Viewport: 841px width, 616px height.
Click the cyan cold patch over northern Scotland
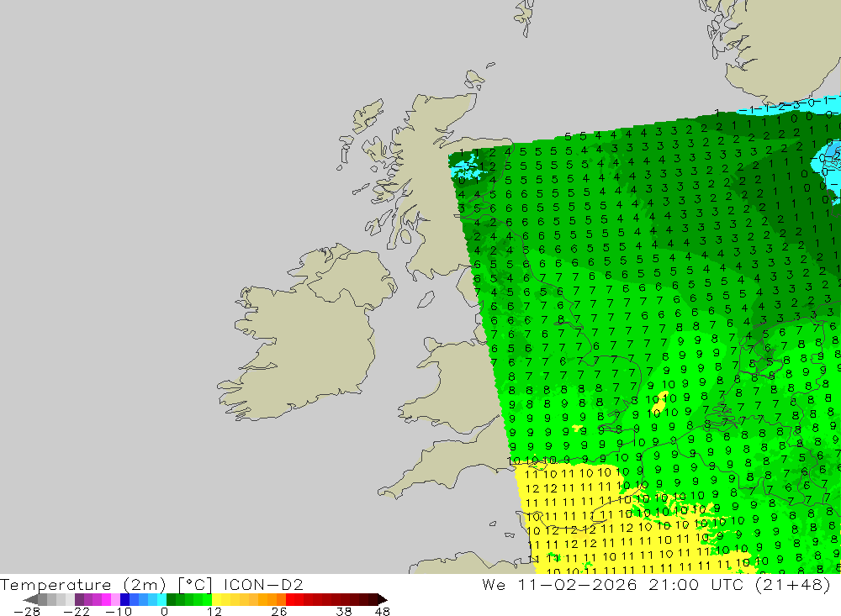click(x=468, y=168)
